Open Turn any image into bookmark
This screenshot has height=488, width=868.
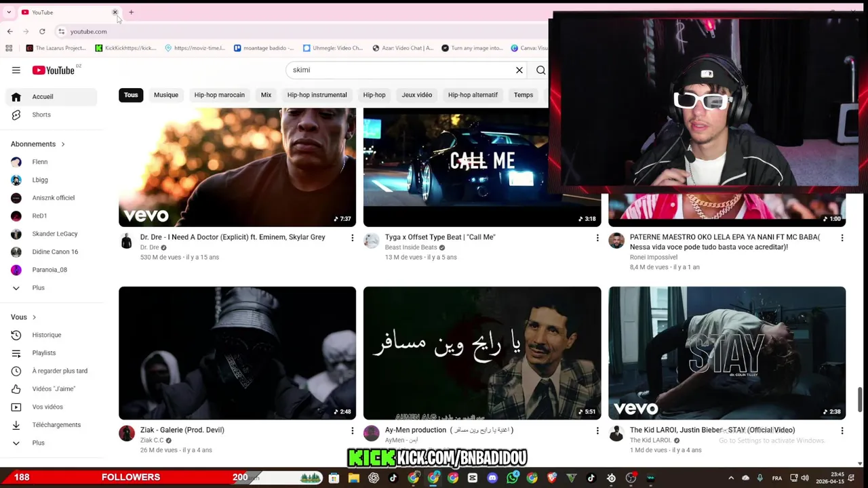pyautogui.click(x=473, y=48)
